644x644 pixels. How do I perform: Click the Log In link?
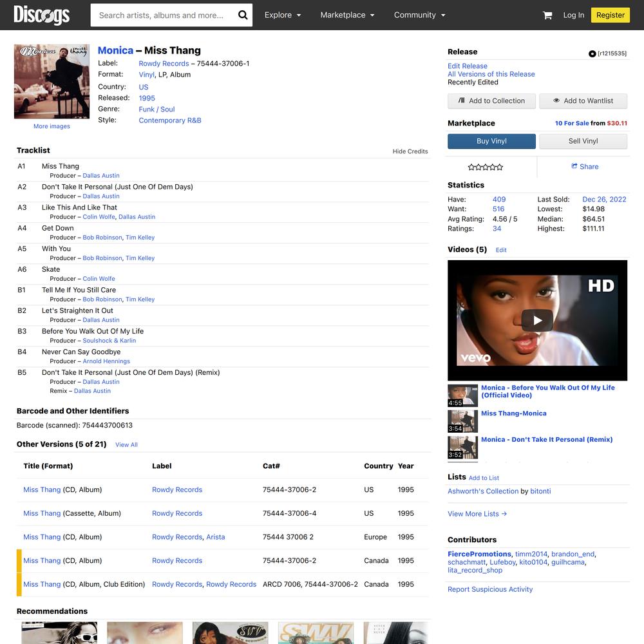[x=573, y=15]
